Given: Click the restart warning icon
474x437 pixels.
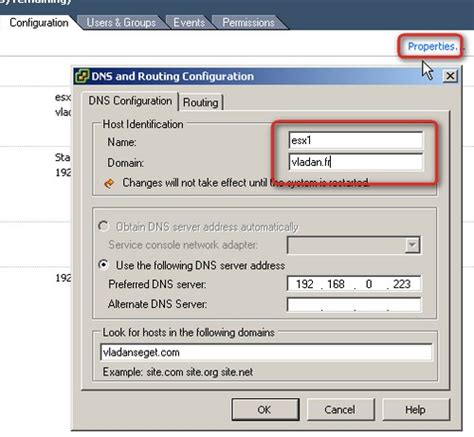Looking at the screenshot, I should (109, 183).
